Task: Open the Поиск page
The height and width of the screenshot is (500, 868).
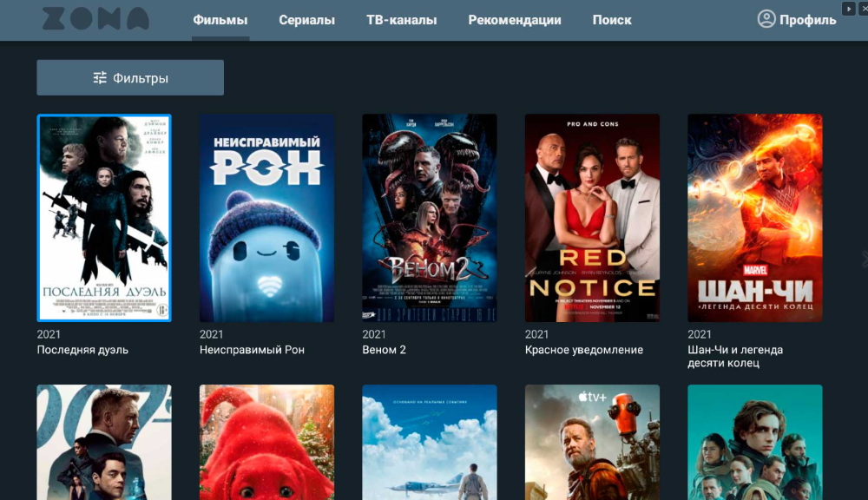Action: [x=612, y=20]
